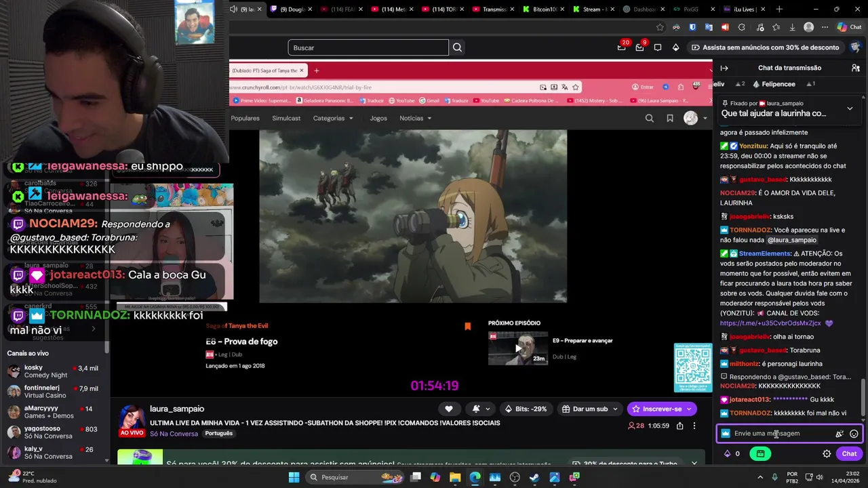Open the browser extensions puzzle icon

pyautogui.click(x=741, y=27)
